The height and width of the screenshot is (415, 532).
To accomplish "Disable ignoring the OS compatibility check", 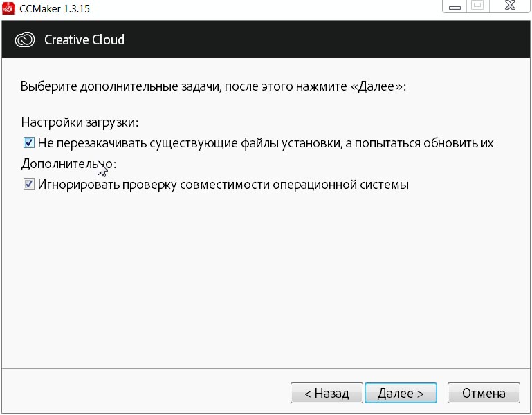I will point(29,185).
